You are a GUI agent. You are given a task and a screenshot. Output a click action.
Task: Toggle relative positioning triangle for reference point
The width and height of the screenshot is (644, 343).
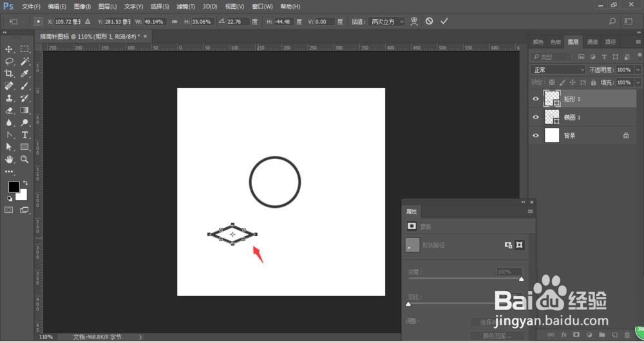click(88, 21)
